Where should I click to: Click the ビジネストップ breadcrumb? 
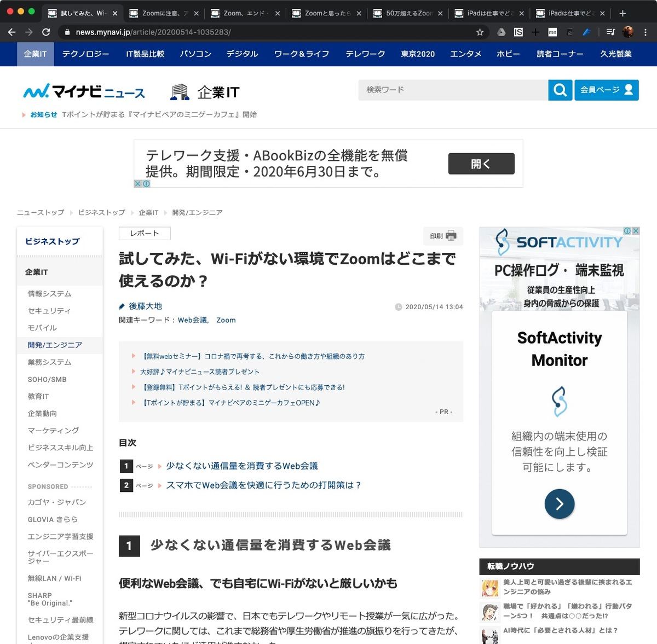tap(101, 212)
